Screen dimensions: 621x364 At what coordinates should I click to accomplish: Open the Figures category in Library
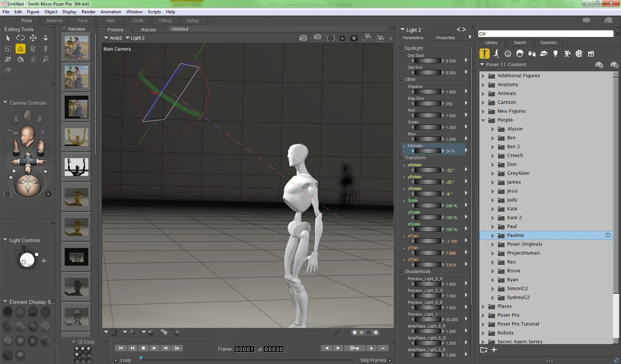pyautogui.click(x=484, y=54)
